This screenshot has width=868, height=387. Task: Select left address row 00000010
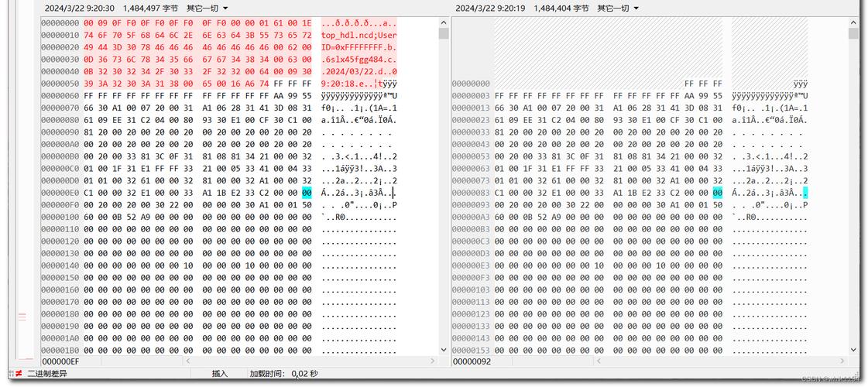click(60, 35)
